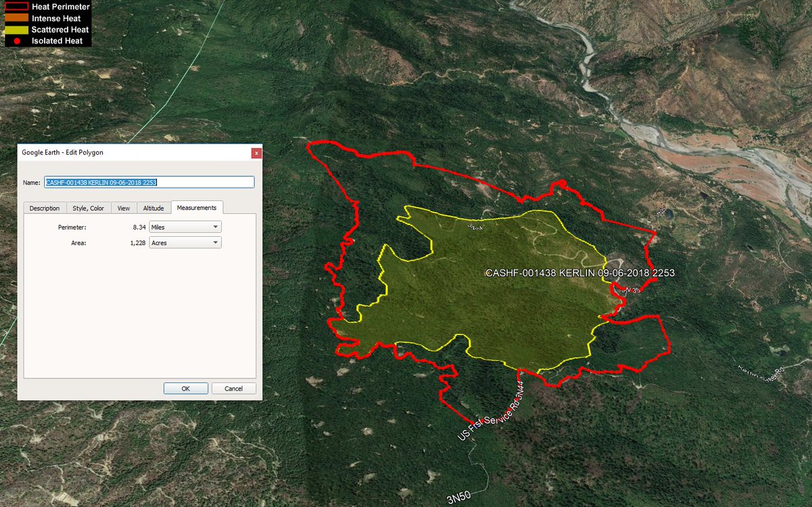
Task: Select the View tab
Action: (123, 208)
